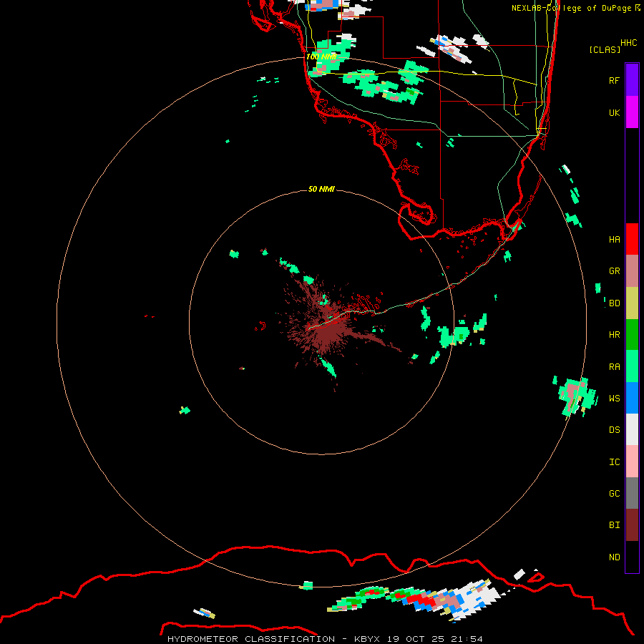Click the 100 NMI range ring label

[321, 57]
